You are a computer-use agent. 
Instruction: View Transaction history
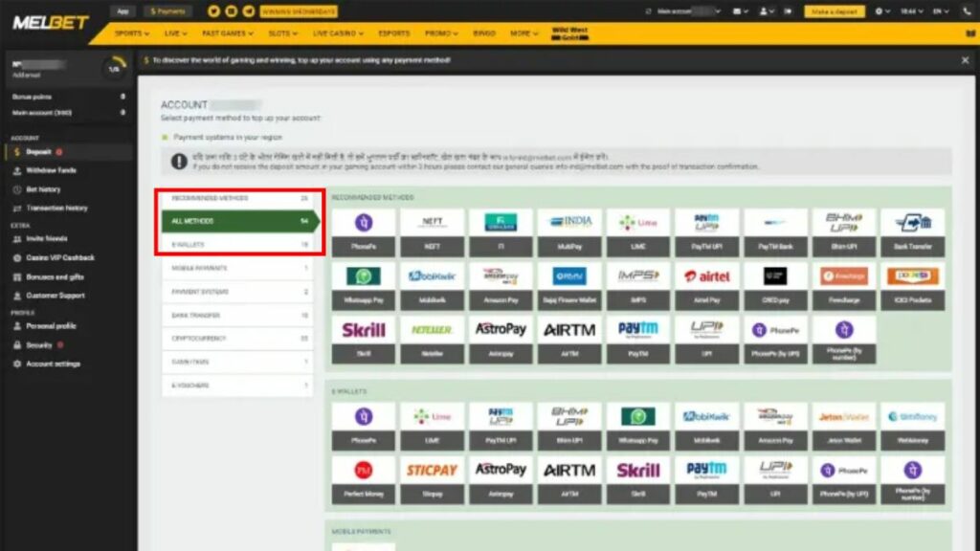click(x=56, y=208)
